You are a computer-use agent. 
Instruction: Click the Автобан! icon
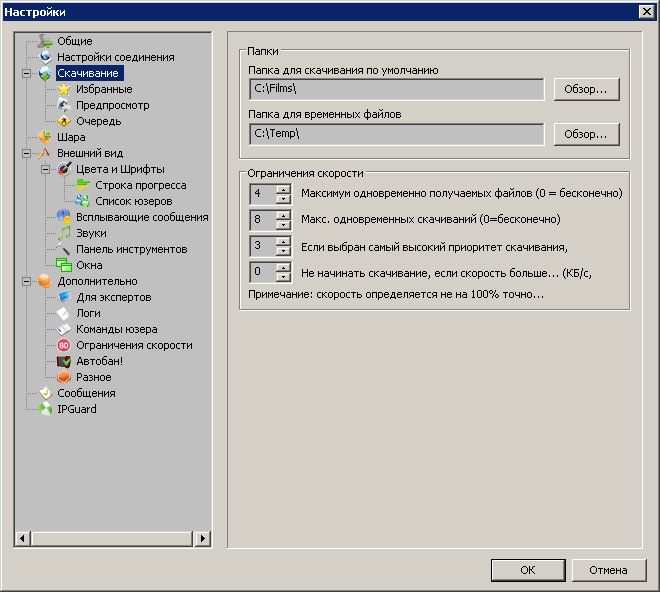click(x=64, y=361)
